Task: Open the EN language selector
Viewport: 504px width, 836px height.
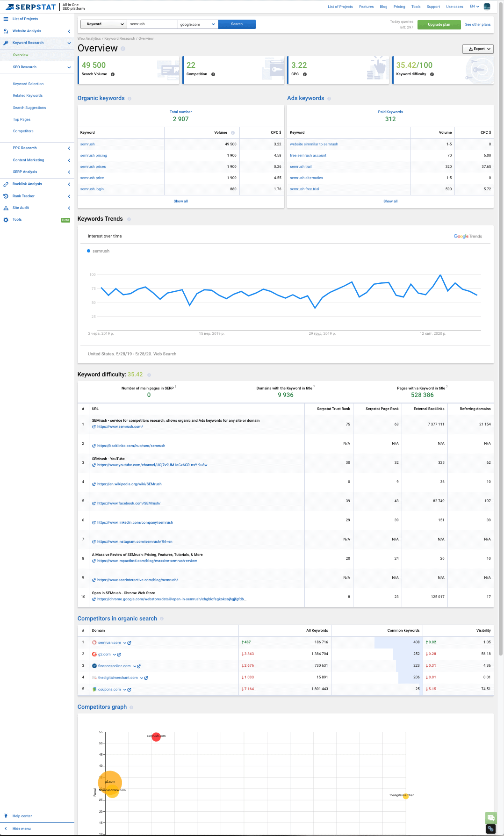Action: click(x=475, y=7)
